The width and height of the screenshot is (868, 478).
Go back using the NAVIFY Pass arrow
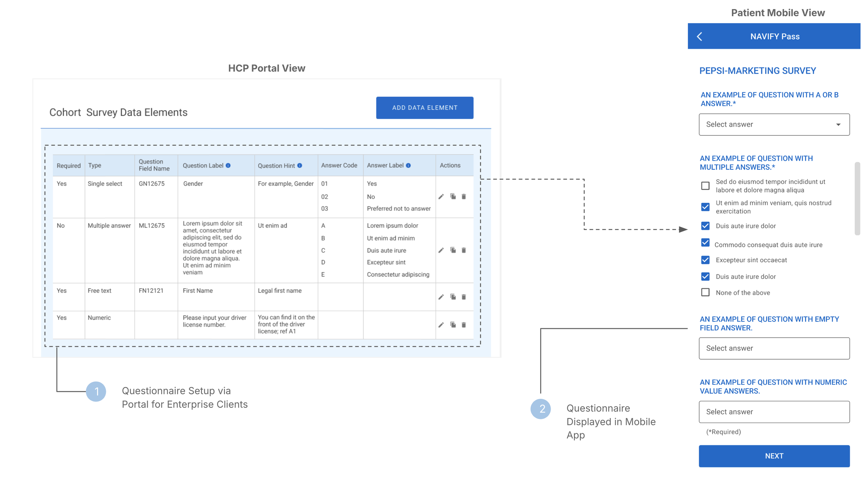click(700, 36)
